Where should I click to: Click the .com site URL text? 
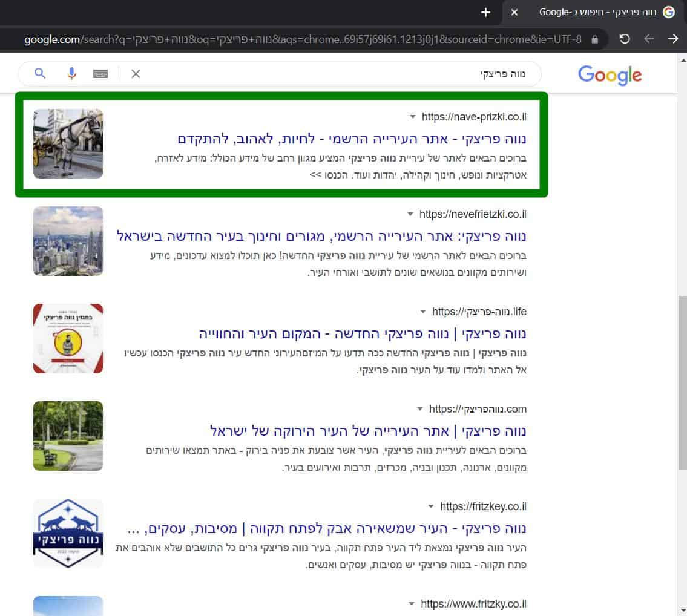pos(478,409)
